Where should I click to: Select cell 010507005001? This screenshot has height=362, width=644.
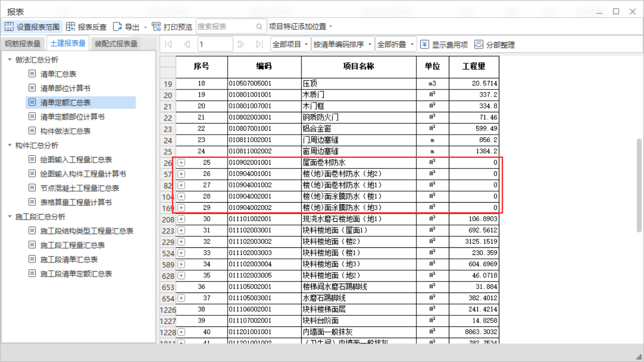coord(264,83)
